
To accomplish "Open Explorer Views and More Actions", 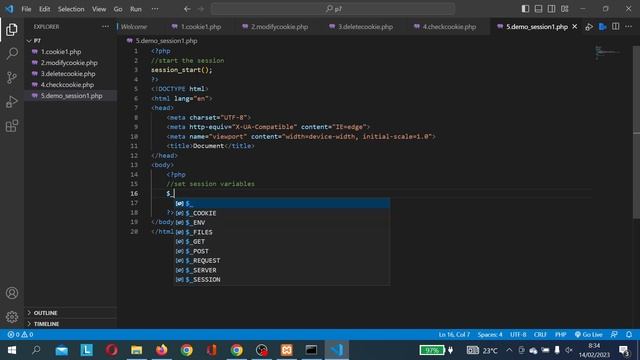I will 105,27.
